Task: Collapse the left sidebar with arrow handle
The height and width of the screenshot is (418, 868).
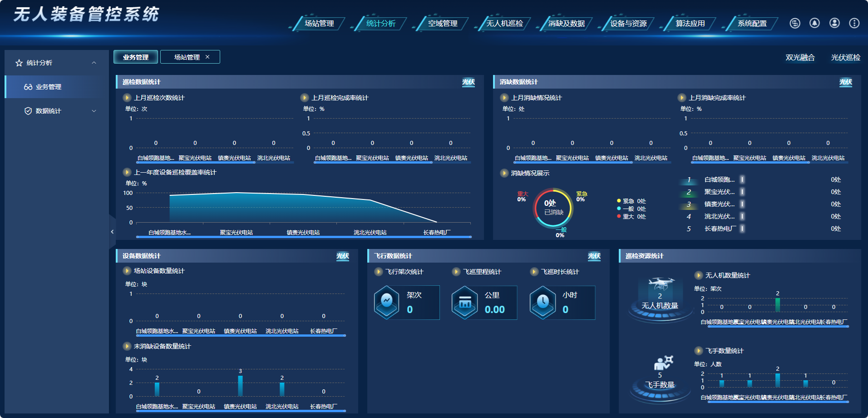Action: (112, 232)
